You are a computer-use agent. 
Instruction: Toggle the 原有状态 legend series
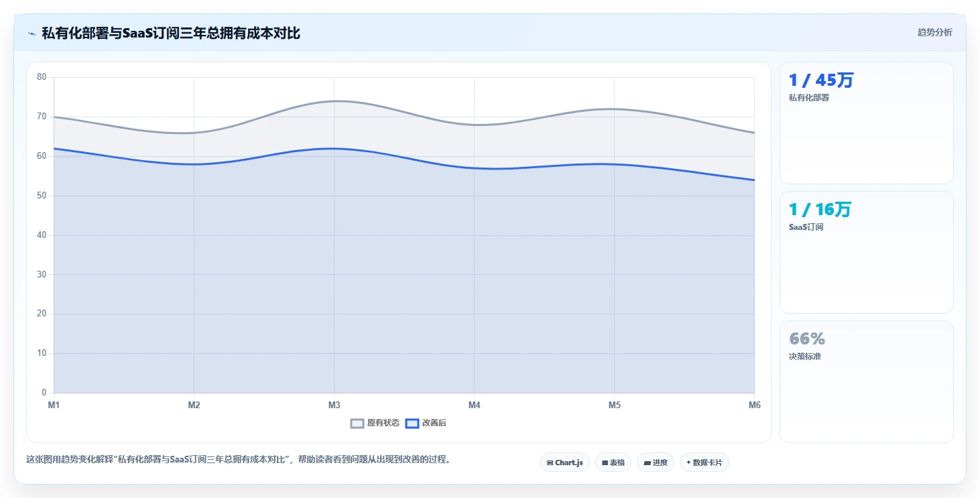[375, 423]
